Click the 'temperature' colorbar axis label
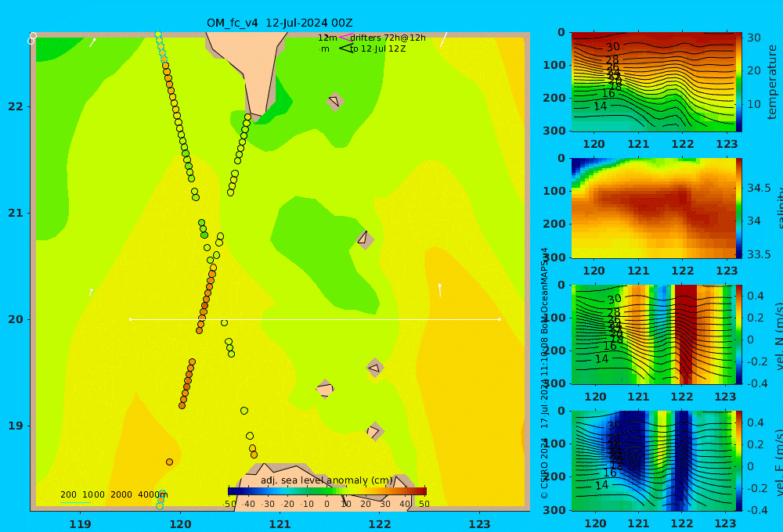The height and width of the screenshot is (532, 783). tap(772, 82)
